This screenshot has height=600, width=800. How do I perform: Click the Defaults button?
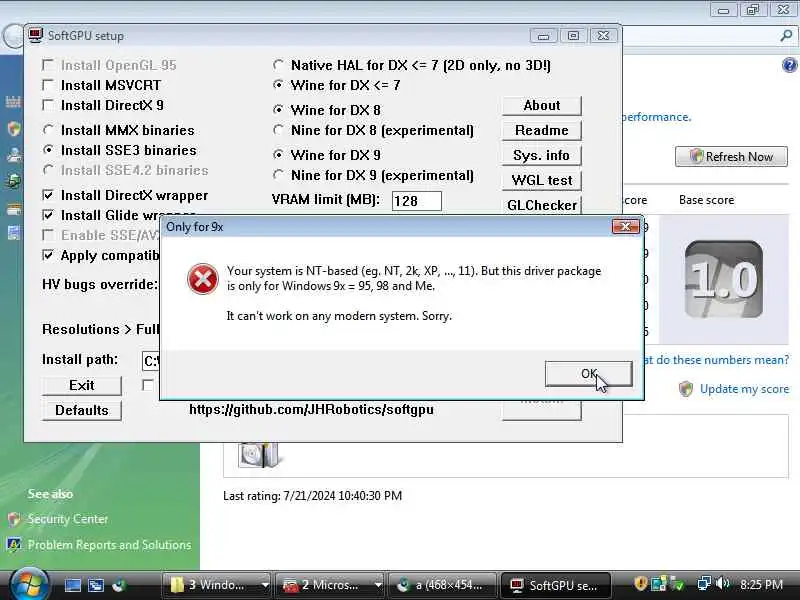(x=82, y=410)
